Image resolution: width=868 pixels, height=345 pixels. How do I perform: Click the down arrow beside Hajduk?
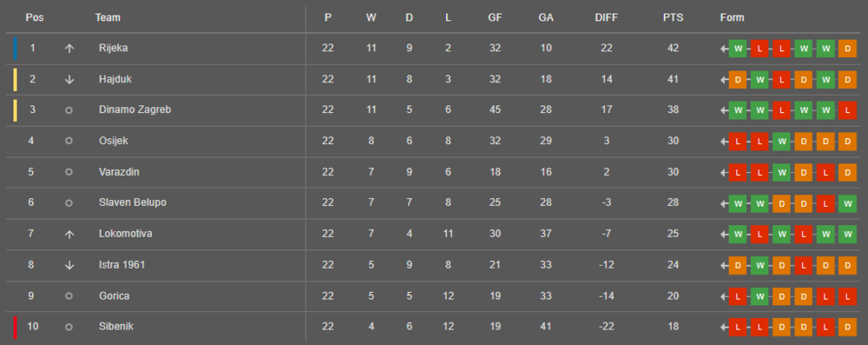click(x=69, y=79)
